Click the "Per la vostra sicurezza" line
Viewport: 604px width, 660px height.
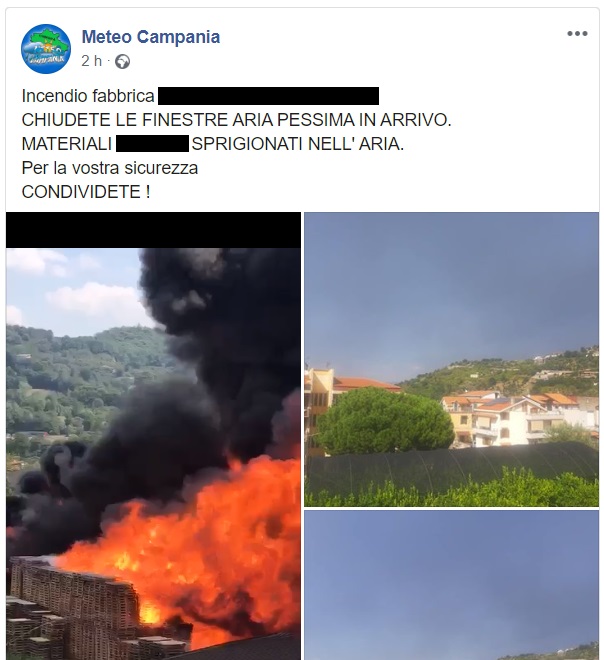[x=109, y=168]
